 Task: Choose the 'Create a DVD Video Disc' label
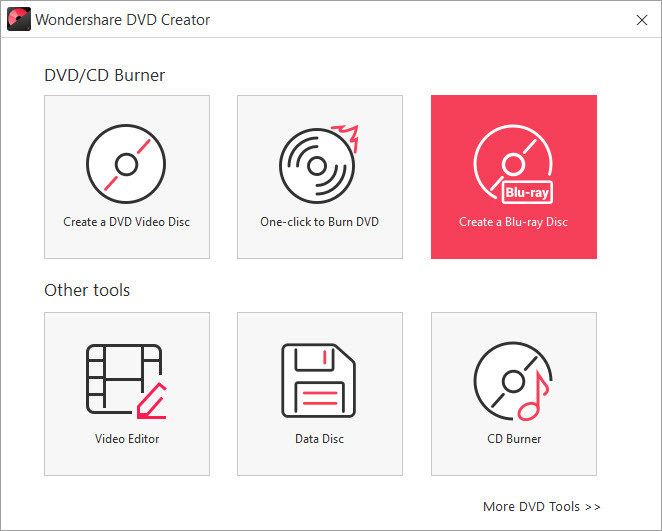126,222
